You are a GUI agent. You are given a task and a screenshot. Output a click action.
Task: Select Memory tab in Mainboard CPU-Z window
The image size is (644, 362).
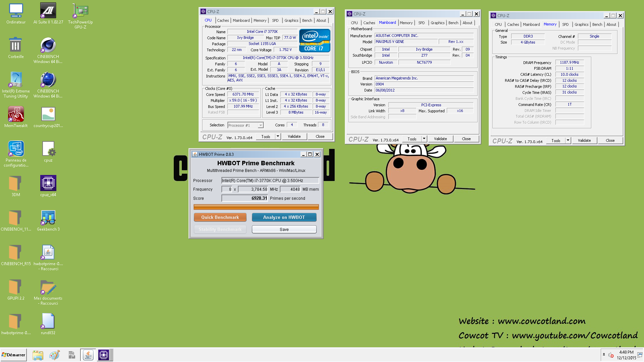[x=406, y=23]
